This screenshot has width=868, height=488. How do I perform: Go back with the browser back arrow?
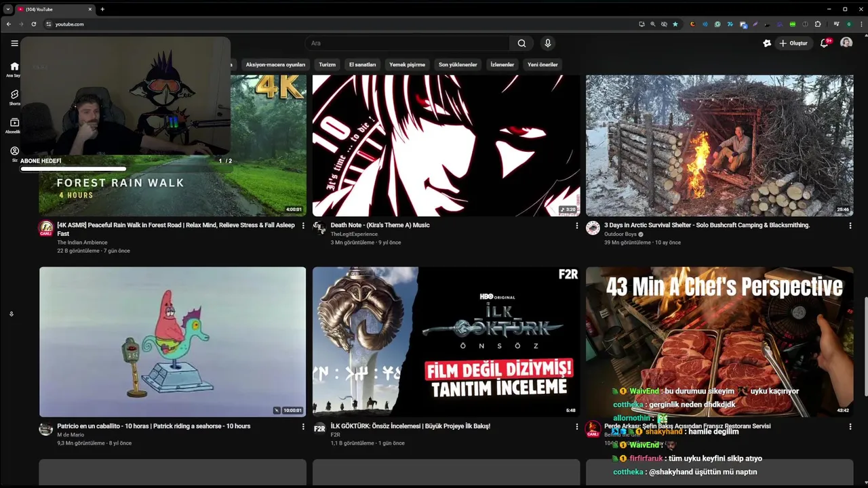8,24
